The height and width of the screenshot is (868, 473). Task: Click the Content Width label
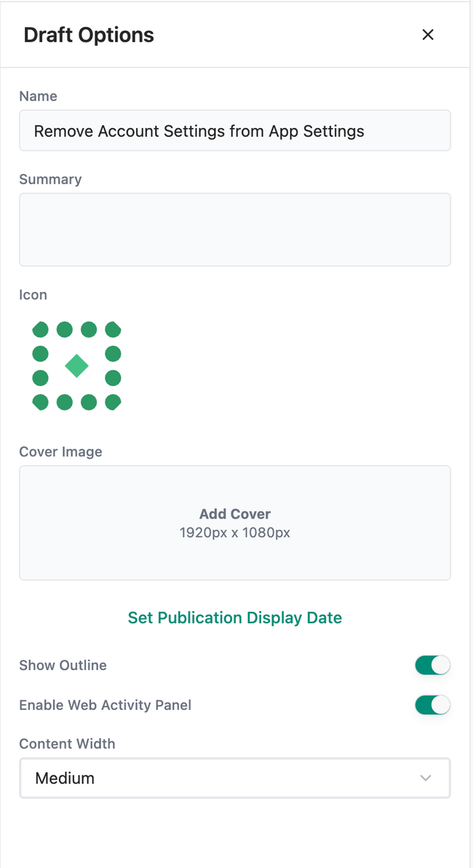[67, 743]
